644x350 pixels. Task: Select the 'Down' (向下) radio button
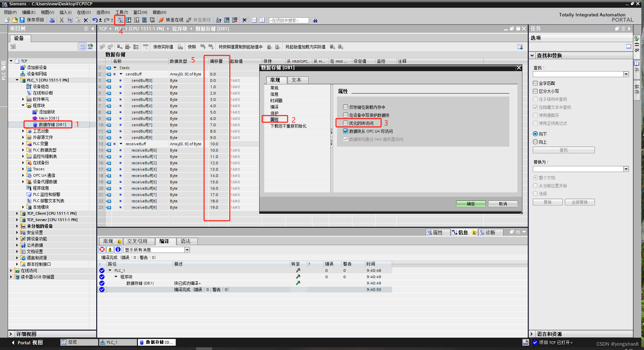coord(535,134)
